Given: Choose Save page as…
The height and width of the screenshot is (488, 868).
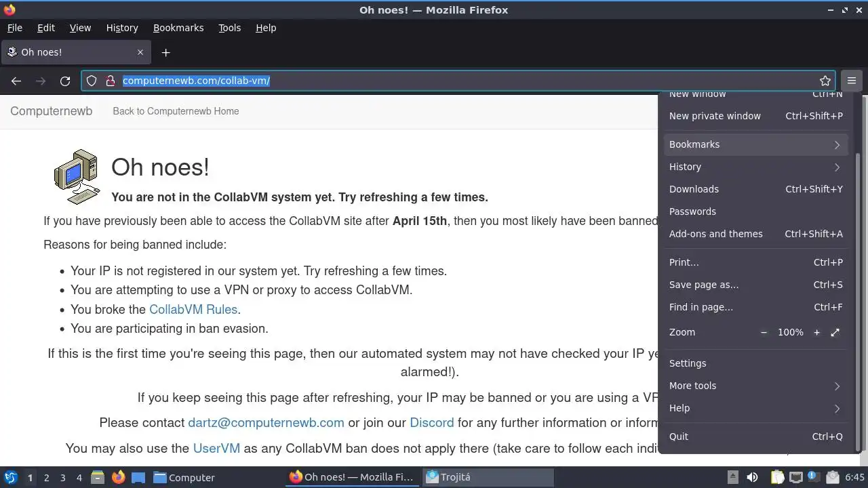Looking at the screenshot, I should tap(755, 285).
